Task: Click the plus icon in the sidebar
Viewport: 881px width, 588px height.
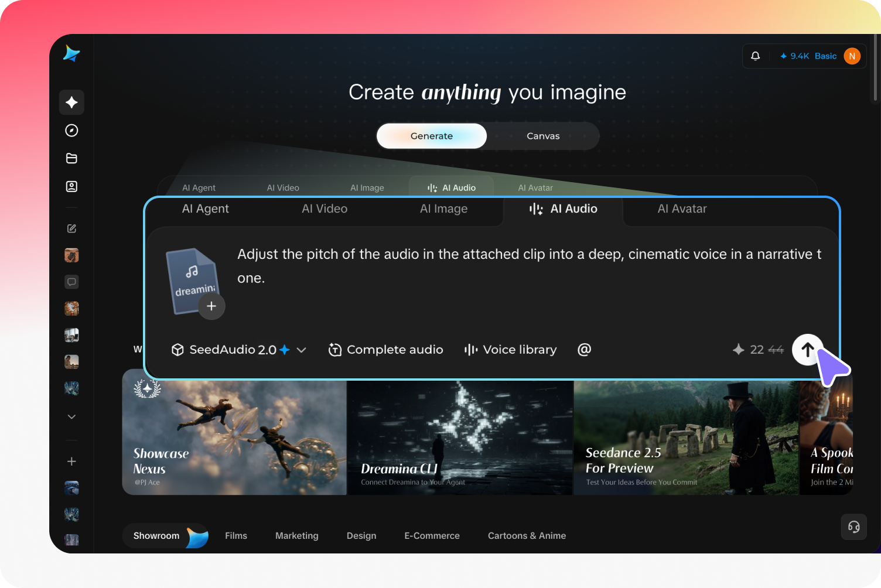Action: coord(71,461)
